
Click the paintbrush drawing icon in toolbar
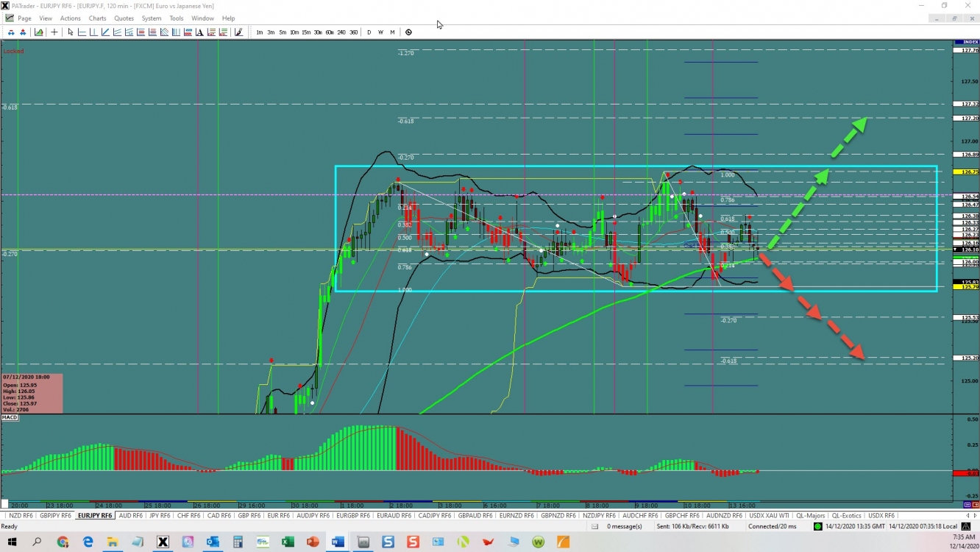click(x=238, y=32)
